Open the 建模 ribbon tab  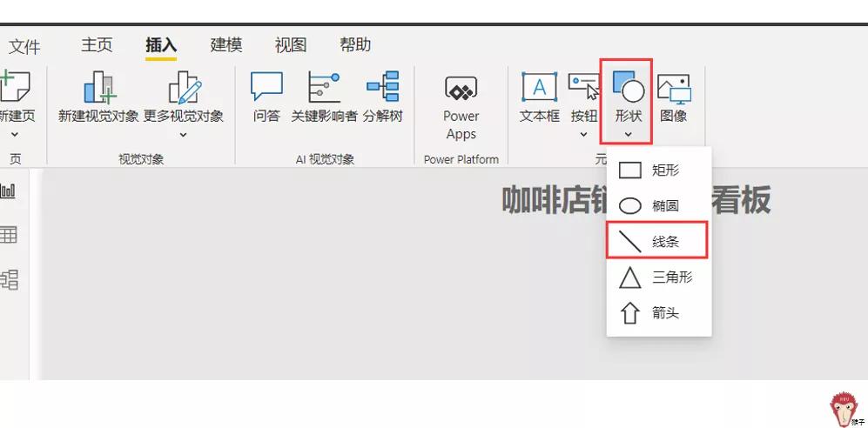point(225,44)
